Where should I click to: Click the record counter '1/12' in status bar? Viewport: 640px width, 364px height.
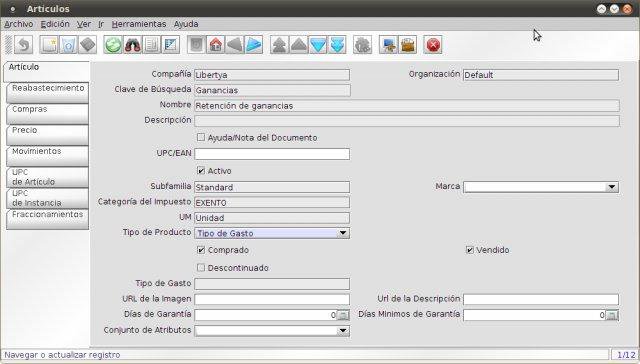626,355
